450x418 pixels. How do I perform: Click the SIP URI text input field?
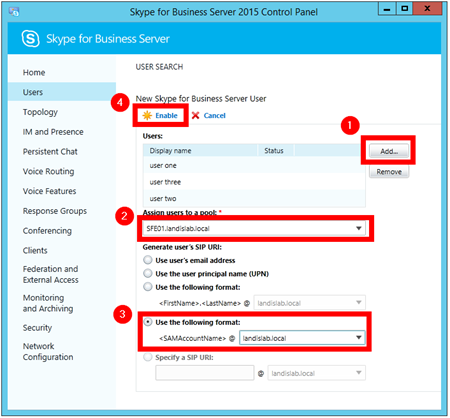(205, 373)
